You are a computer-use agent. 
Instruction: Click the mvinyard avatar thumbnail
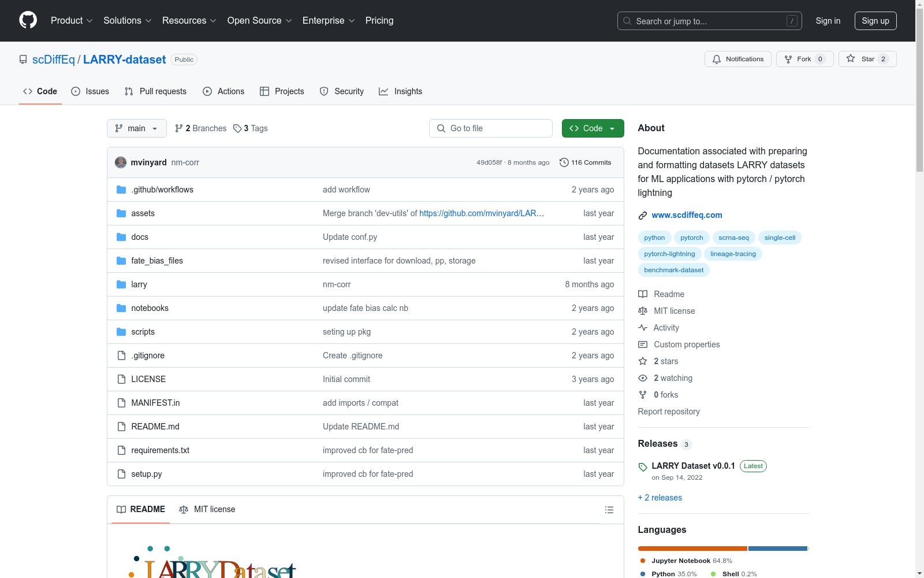[x=121, y=162]
